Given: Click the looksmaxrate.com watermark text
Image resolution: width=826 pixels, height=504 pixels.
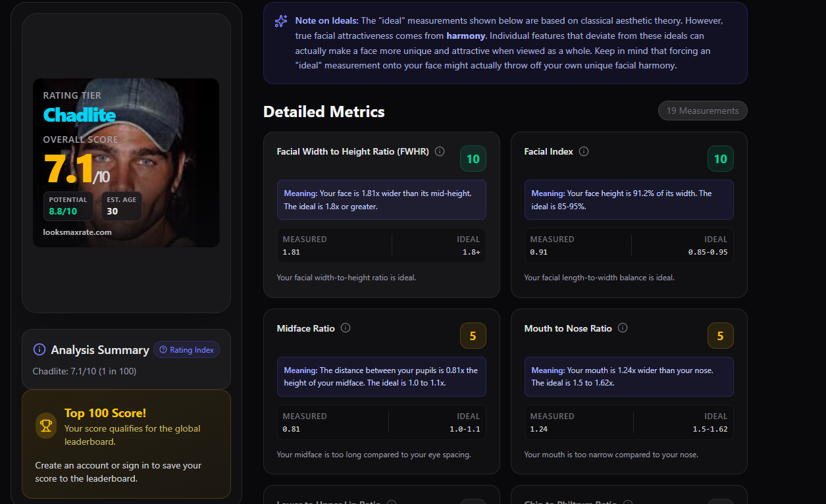Looking at the screenshot, I should click(77, 232).
